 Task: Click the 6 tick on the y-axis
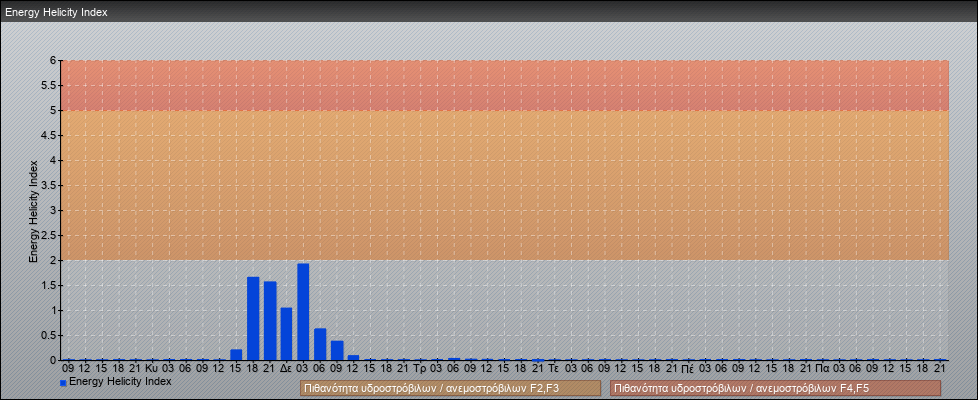tap(52, 60)
